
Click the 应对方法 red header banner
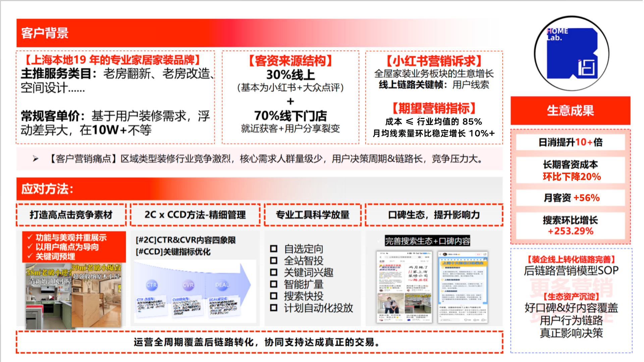(259, 189)
